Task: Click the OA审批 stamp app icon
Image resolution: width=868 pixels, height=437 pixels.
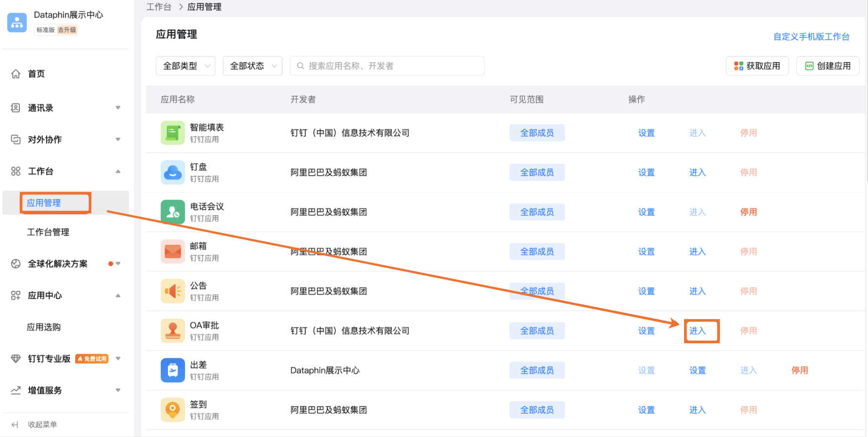Action: 173,331
